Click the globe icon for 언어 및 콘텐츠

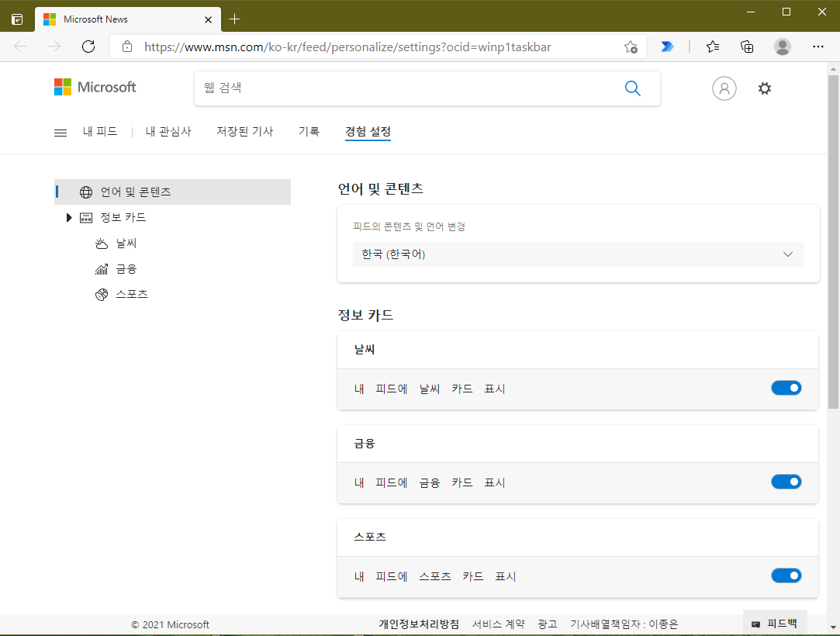(86, 192)
